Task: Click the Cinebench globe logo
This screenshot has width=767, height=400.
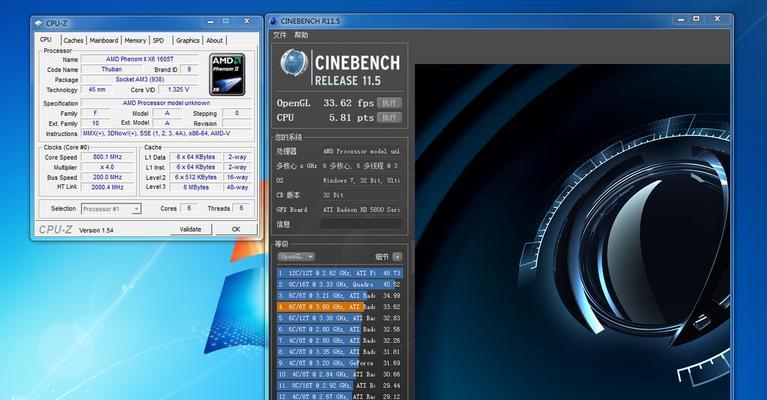Action: (293, 63)
